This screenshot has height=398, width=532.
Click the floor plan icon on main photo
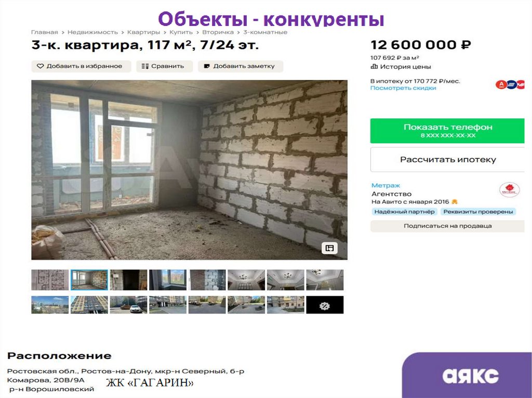point(329,248)
